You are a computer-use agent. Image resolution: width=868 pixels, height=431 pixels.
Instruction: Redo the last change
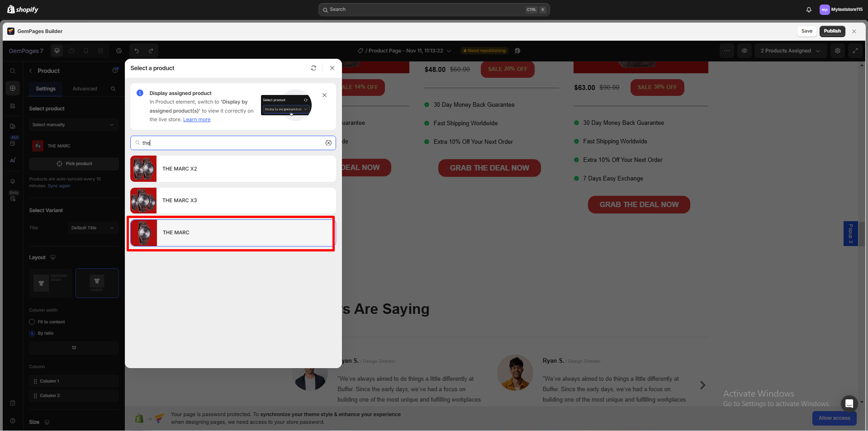coord(151,51)
